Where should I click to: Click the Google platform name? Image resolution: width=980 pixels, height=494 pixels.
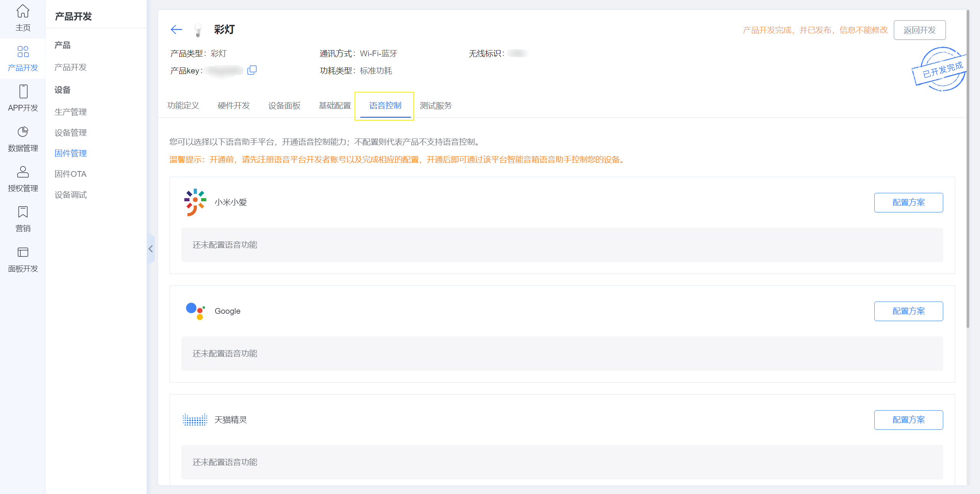click(227, 311)
